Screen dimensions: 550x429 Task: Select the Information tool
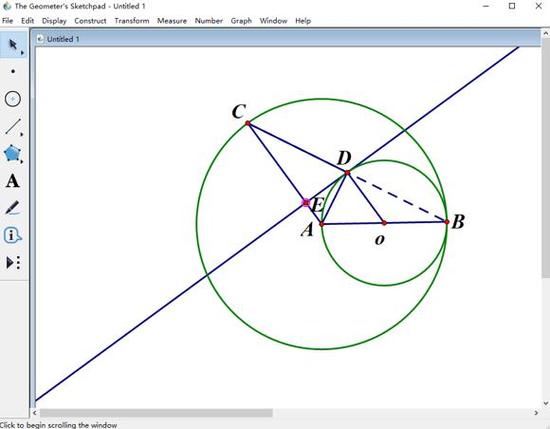tap(12, 235)
